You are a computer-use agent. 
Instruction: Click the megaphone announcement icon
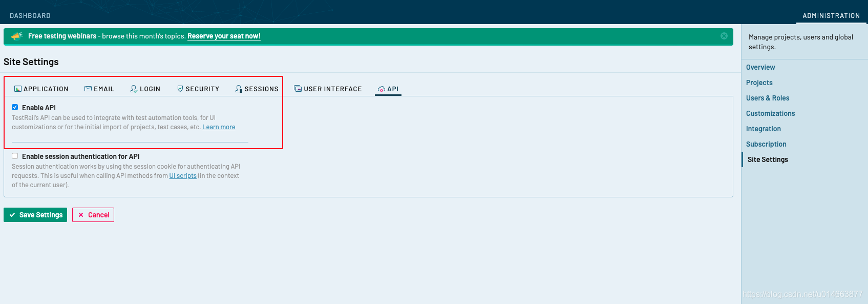pos(17,36)
